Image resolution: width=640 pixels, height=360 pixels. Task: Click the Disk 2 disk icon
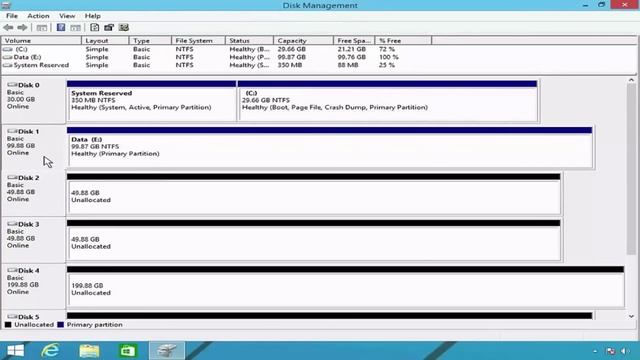pos(12,178)
